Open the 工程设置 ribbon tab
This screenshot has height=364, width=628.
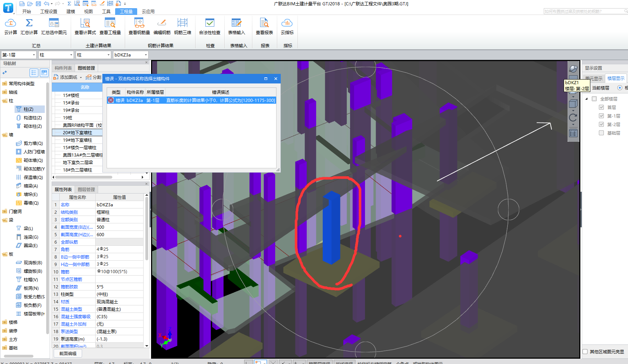[49, 11]
